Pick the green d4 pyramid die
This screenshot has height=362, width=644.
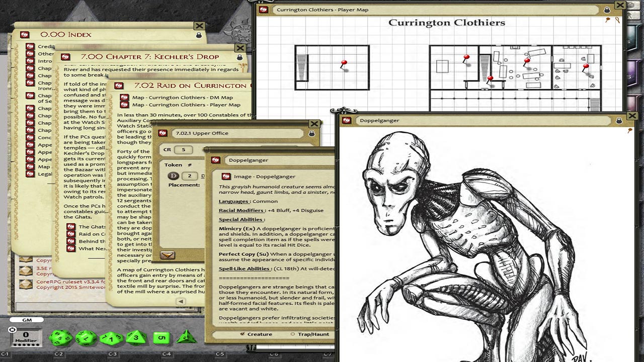click(x=186, y=337)
